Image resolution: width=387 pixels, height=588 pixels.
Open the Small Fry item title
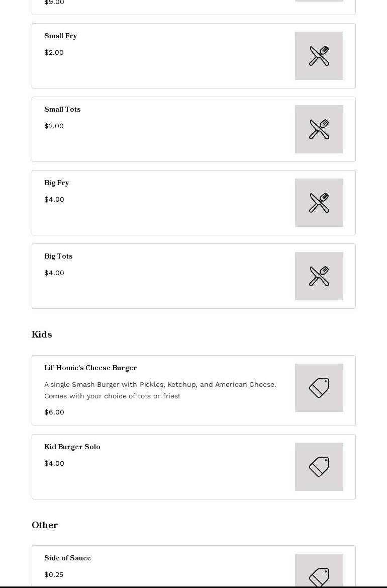tap(60, 36)
